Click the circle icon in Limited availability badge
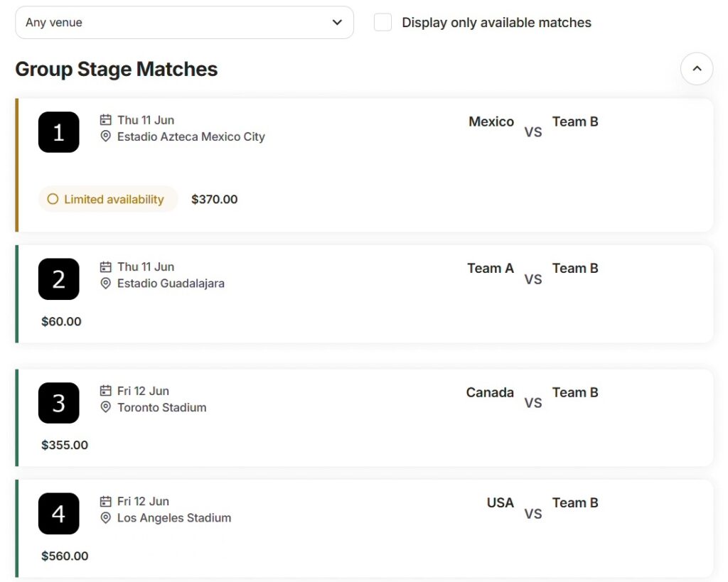 click(53, 200)
